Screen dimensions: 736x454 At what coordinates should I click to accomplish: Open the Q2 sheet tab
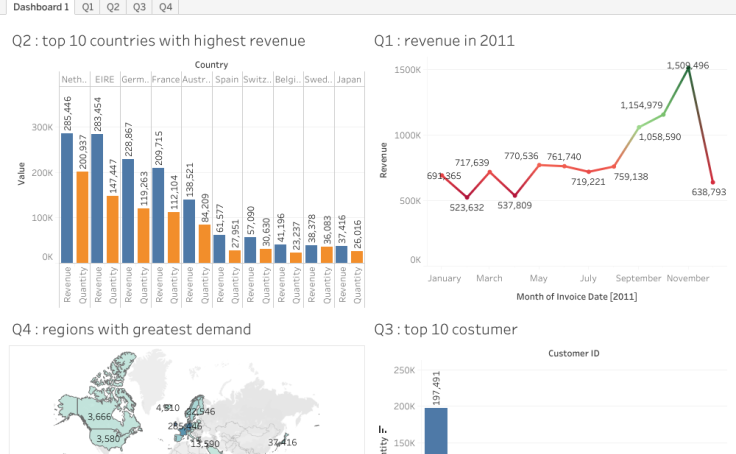coord(114,7)
